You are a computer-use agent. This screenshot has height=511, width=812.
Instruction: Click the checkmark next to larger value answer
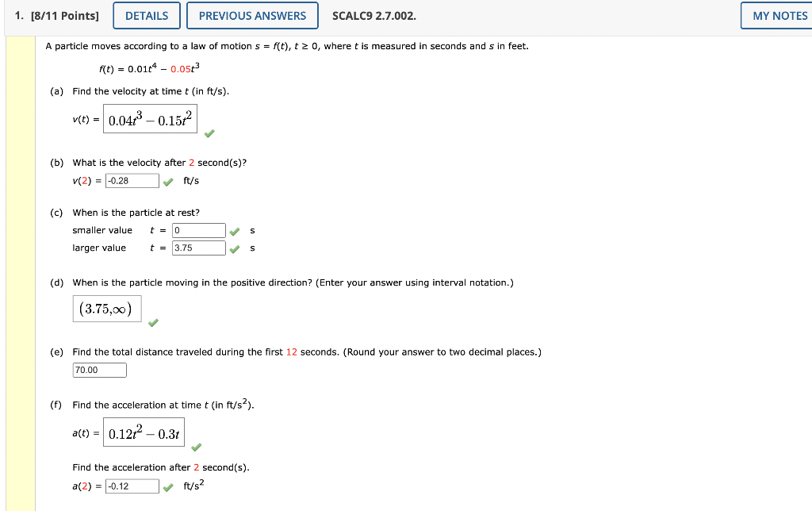tap(234, 248)
